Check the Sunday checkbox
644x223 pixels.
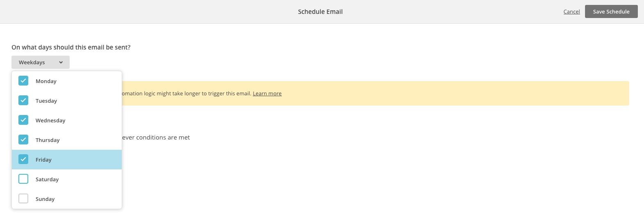pyautogui.click(x=23, y=198)
